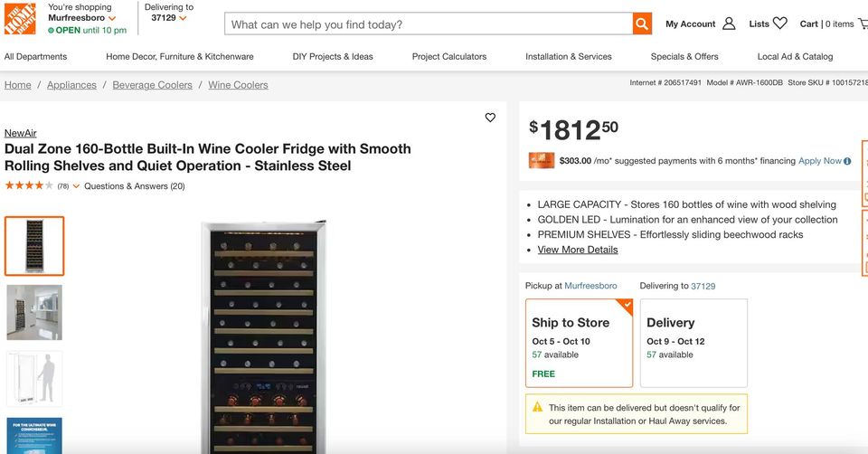Open the All Departments menu
Viewport: 868px width, 454px height.
35,56
